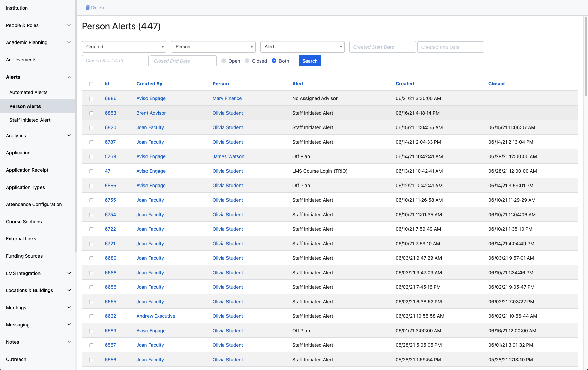Open Achievements in sidebar

(21, 60)
